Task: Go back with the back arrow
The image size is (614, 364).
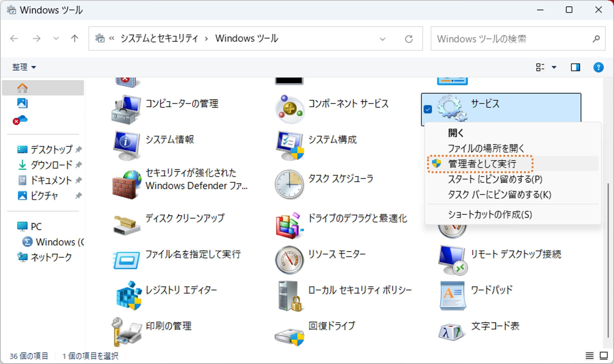Action: pyautogui.click(x=14, y=39)
